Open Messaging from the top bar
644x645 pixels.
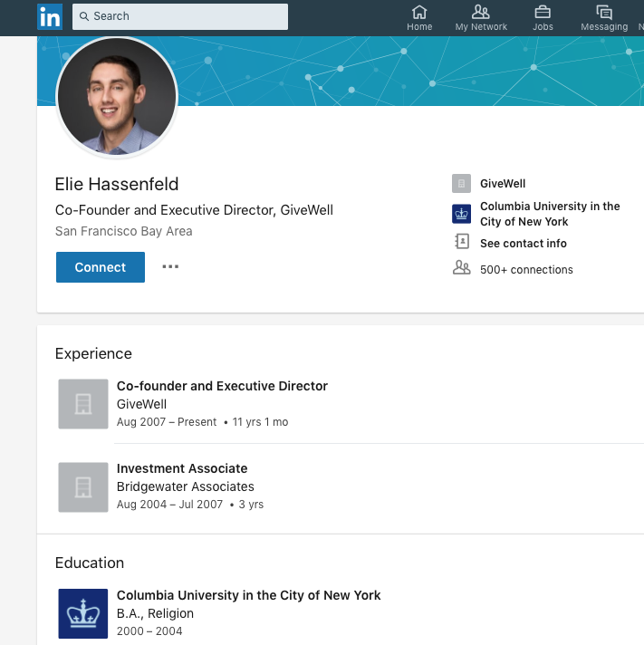[604, 13]
